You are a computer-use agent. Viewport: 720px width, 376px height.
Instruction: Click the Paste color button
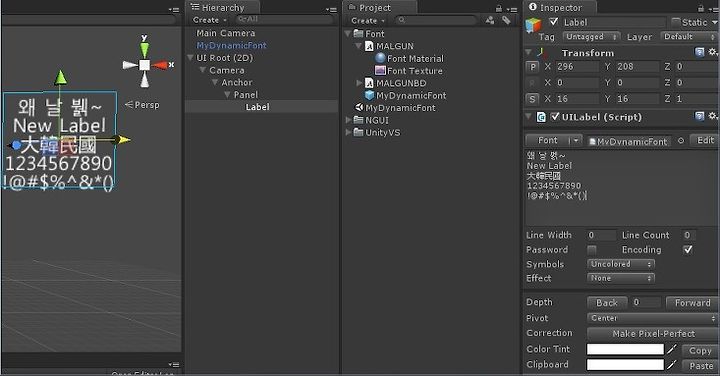(700, 366)
